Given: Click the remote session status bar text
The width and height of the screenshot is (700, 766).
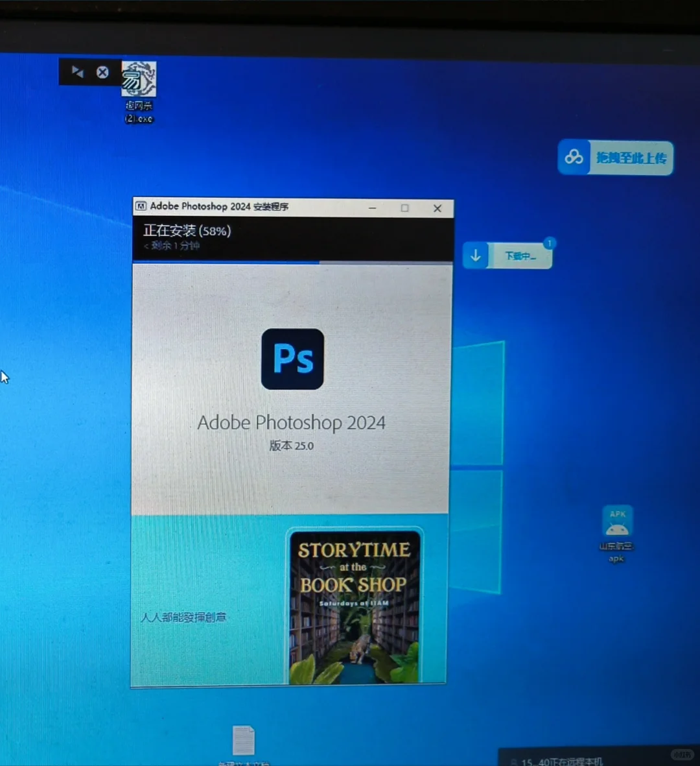Looking at the screenshot, I should coord(561,761).
